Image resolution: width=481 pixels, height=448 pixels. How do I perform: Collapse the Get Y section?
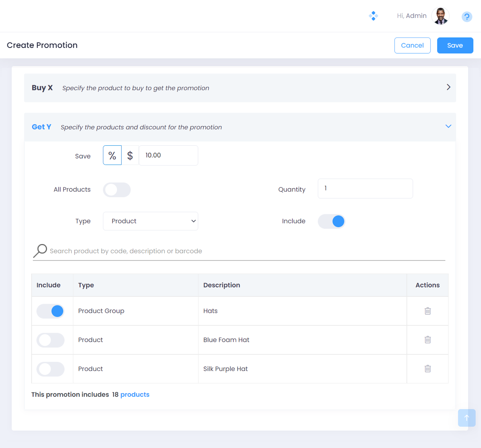[x=448, y=126]
